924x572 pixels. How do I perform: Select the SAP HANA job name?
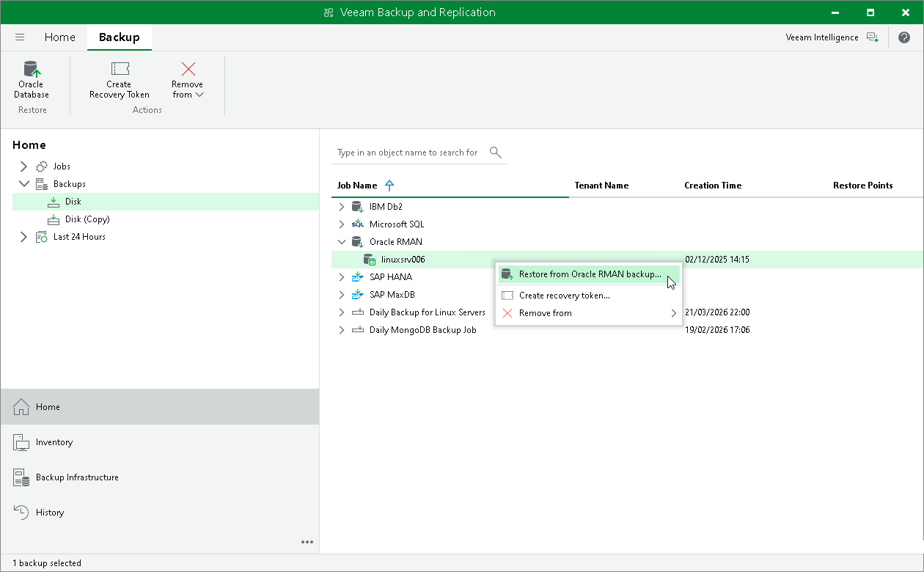(x=391, y=277)
